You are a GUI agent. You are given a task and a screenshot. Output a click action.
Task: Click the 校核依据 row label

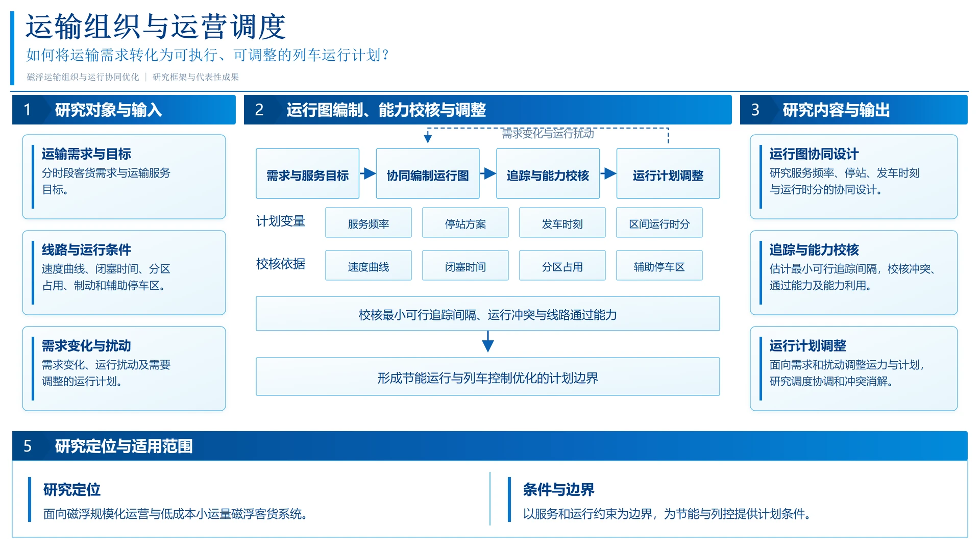pyautogui.click(x=281, y=264)
